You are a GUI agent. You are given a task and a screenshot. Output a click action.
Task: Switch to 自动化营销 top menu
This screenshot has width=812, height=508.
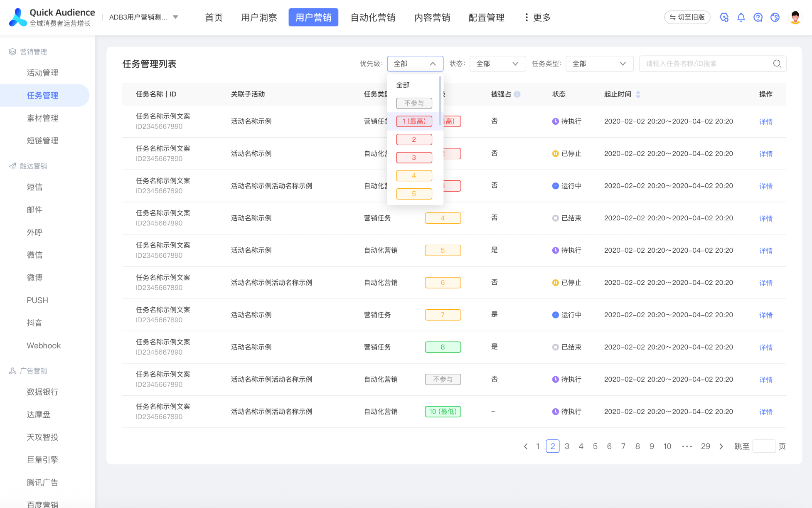click(373, 17)
